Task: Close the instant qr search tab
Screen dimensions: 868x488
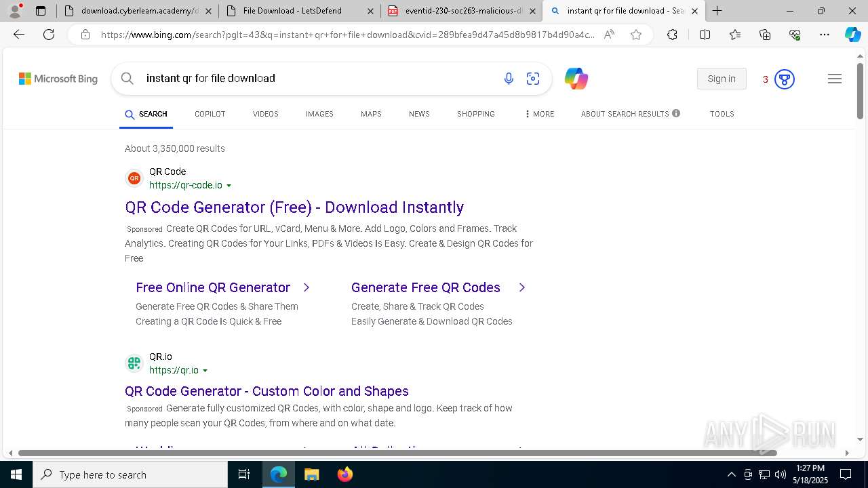Action: tap(694, 11)
